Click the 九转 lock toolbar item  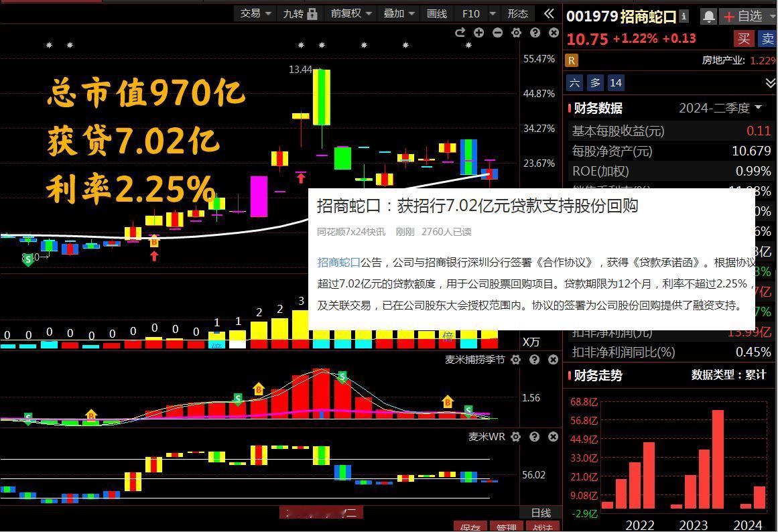point(300,13)
